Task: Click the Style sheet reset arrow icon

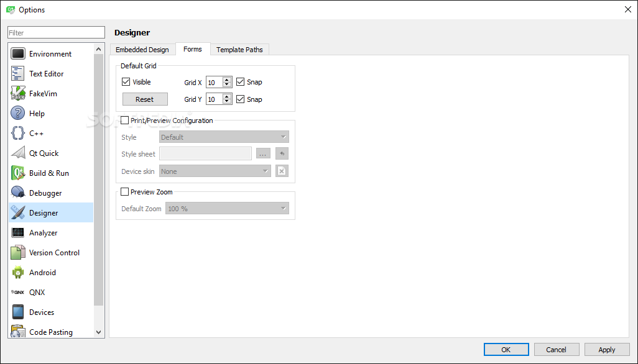Action: (x=282, y=153)
